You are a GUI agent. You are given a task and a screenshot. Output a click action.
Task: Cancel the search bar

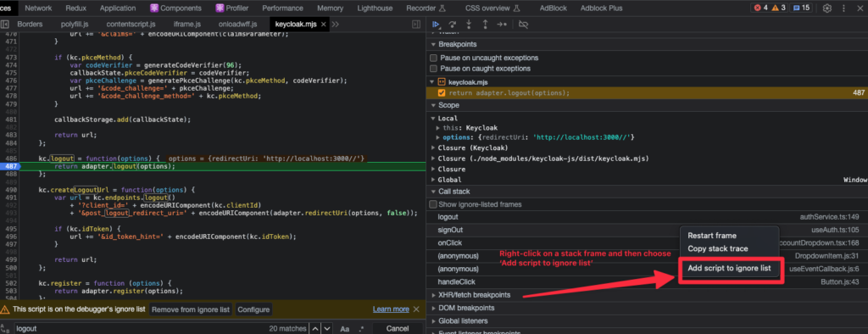pyautogui.click(x=397, y=328)
